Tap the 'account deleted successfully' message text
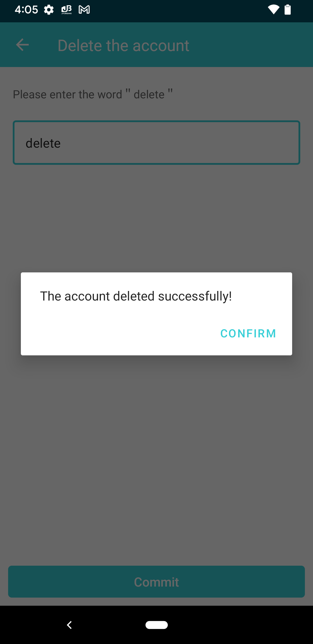This screenshot has height=644, width=313. 136,296
